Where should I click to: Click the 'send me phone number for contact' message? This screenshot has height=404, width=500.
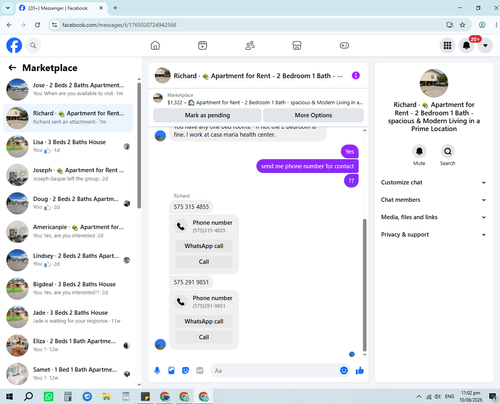point(307,166)
